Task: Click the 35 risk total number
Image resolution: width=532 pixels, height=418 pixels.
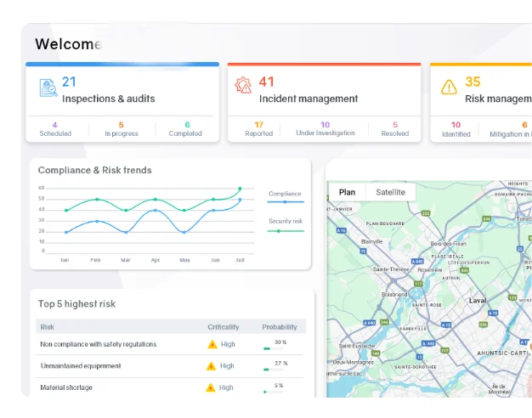Action: pyautogui.click(x=473, y=82)
